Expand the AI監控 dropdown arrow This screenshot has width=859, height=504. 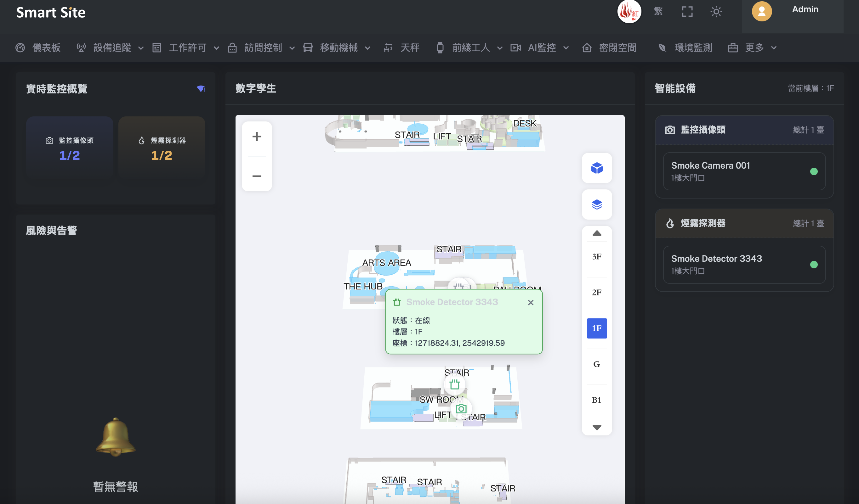coord(566,48)
